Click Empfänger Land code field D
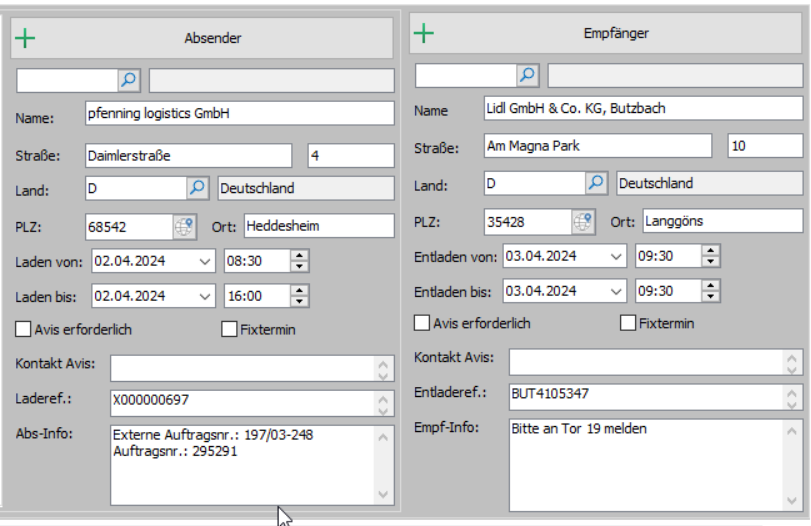Image resolution: width=811 pixels, height=526 pixels. tap(535, 184)
